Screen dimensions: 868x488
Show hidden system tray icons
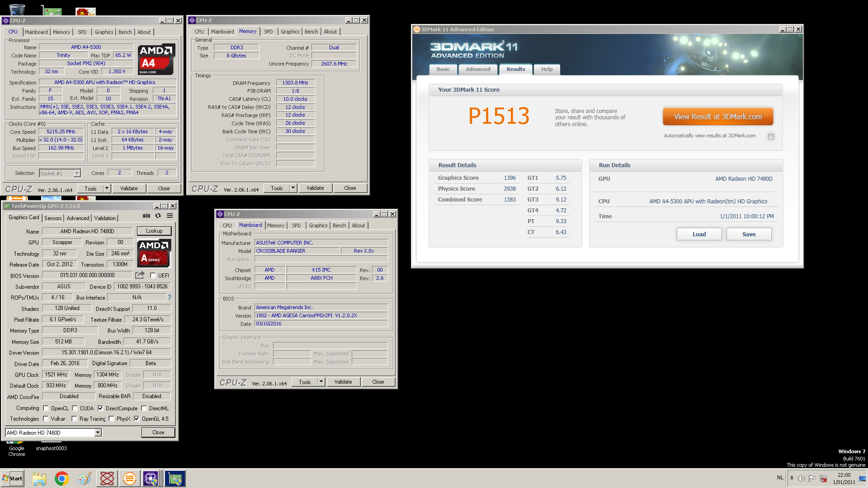(x=792, y=478)
